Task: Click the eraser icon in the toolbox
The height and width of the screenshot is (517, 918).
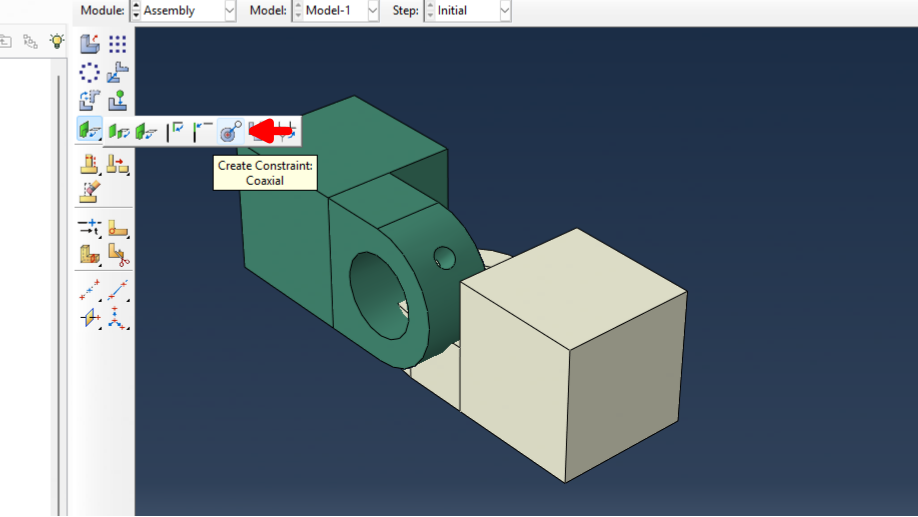Action: click(x=90, y=189)
